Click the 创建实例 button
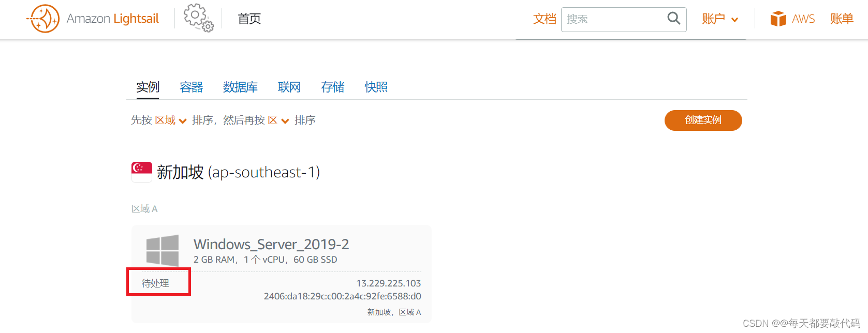868x333 pixels. (x=703, y=120)
